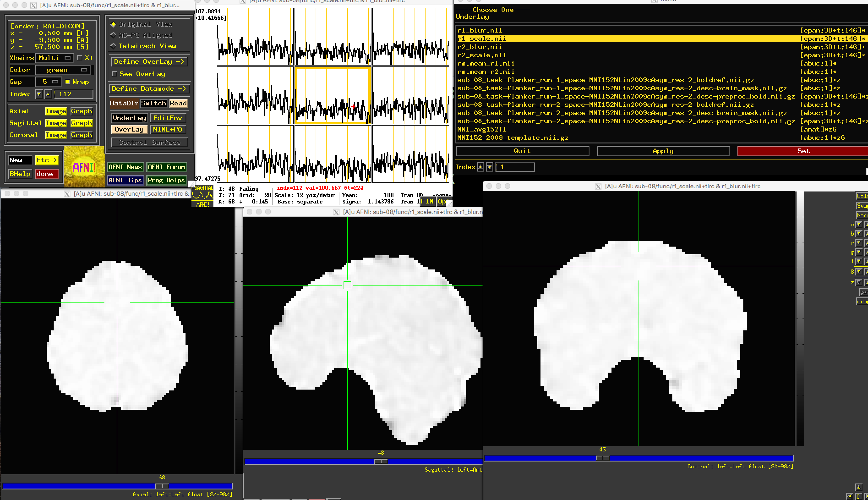Click the c down arrow in coronal viewer
The width and height of the screenshot is (868, 500).
pos(858,225)
